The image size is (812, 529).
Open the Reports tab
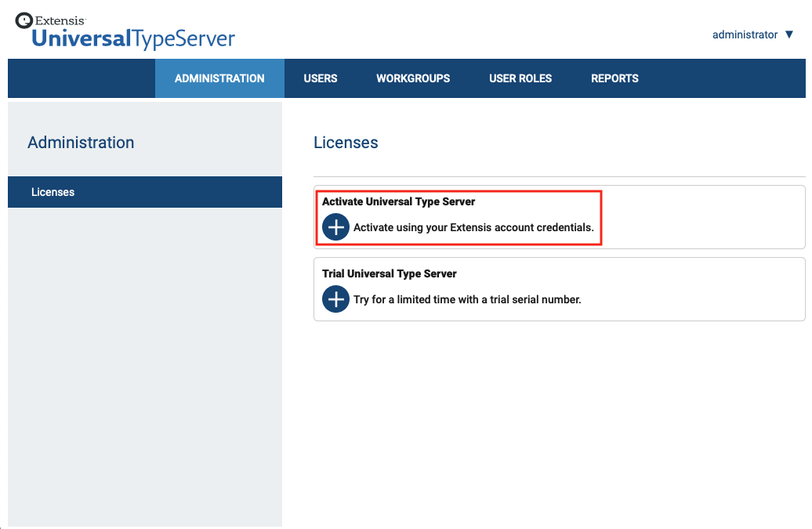pyautogui.click(x=614, y=78)
